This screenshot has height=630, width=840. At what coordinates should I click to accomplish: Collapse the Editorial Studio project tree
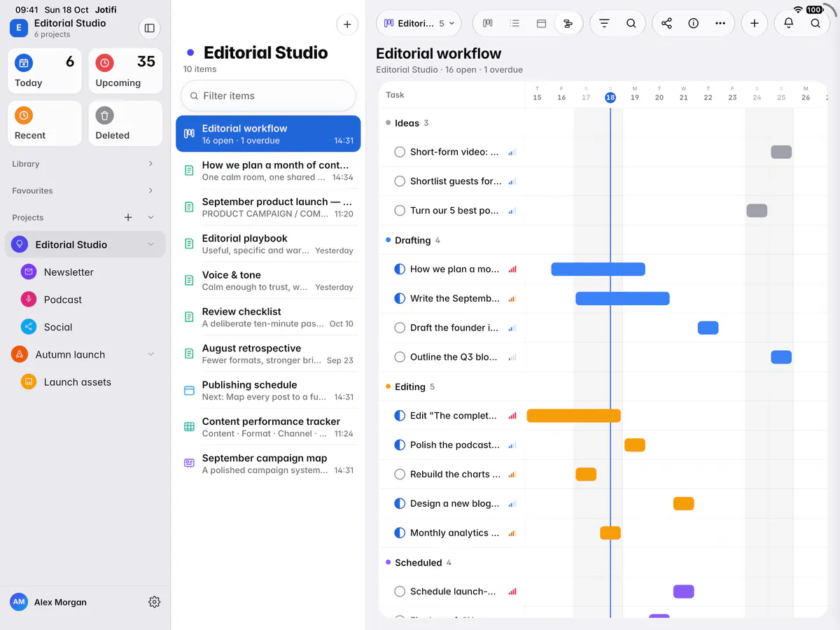pyautogui.click(x=150, y=244)
